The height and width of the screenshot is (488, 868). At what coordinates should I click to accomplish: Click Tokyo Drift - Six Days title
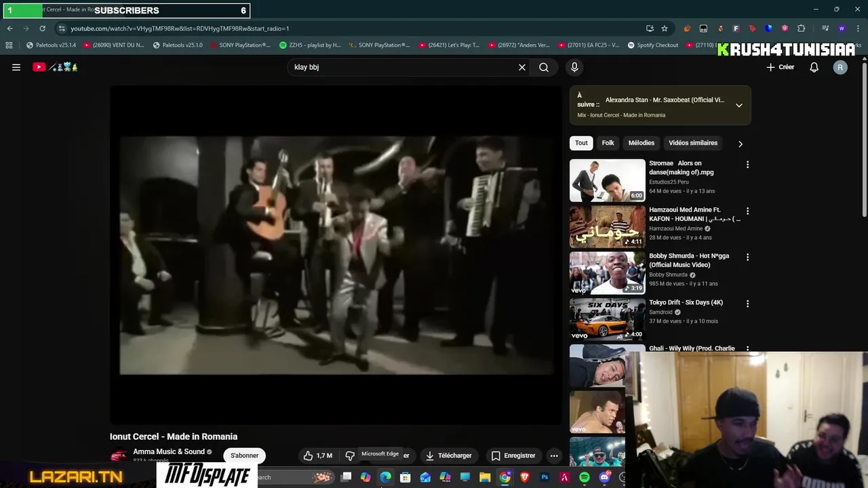pos(686,302)
